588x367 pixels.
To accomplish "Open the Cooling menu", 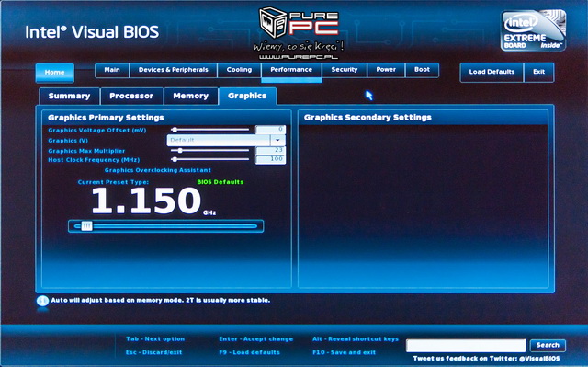I will coord(239,70).
